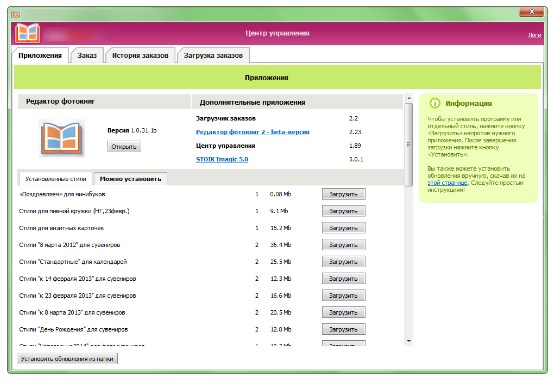
Task: Click version 2.2 of Загрузчик заказов
Action: point(353,118)
